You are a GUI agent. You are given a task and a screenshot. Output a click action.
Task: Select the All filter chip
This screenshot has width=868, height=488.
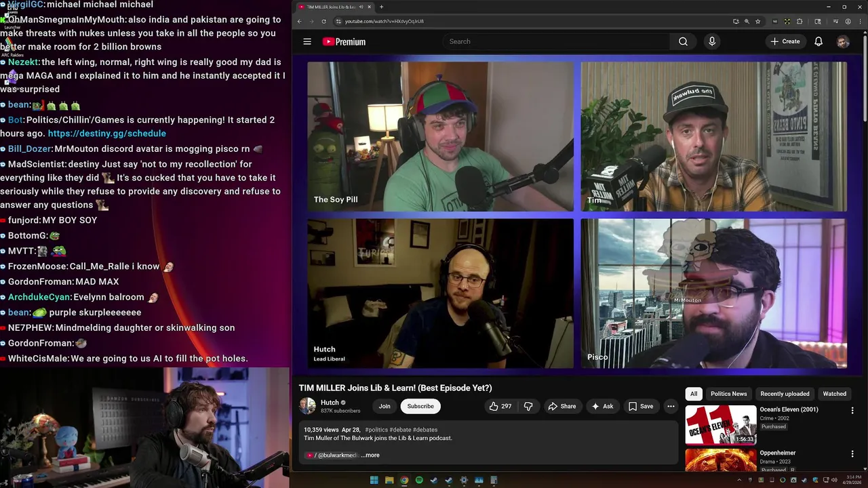click(x=694, y=394)
